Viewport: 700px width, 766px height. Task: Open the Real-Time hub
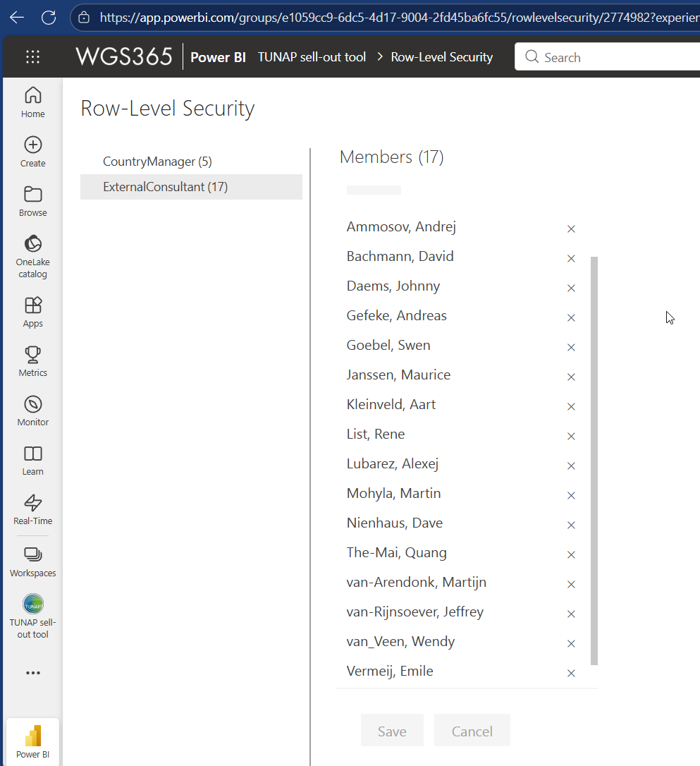click(x=32, y=509)
